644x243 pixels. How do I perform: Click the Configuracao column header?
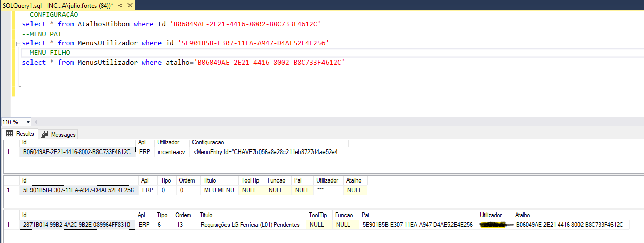point(208,142)
